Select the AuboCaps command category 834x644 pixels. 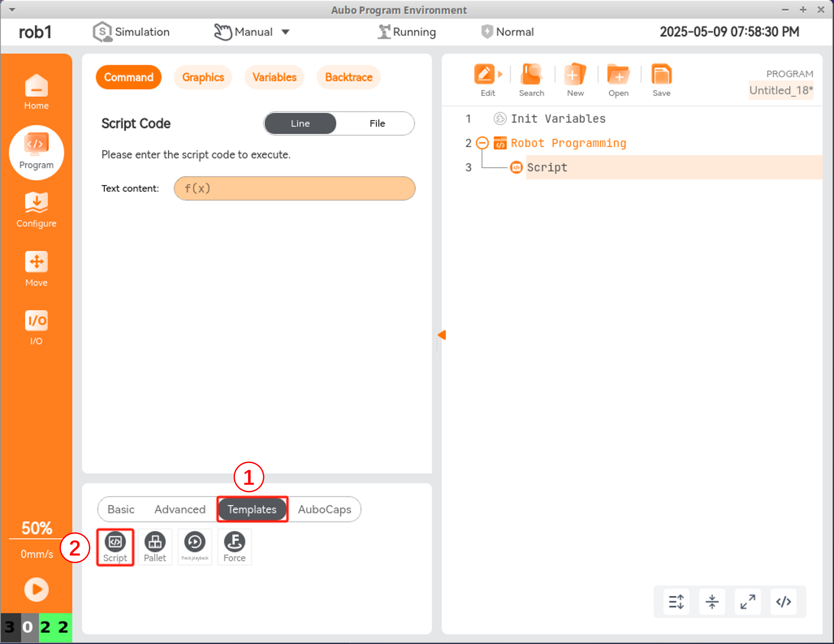pyautogui.click(x=325, y=509)
